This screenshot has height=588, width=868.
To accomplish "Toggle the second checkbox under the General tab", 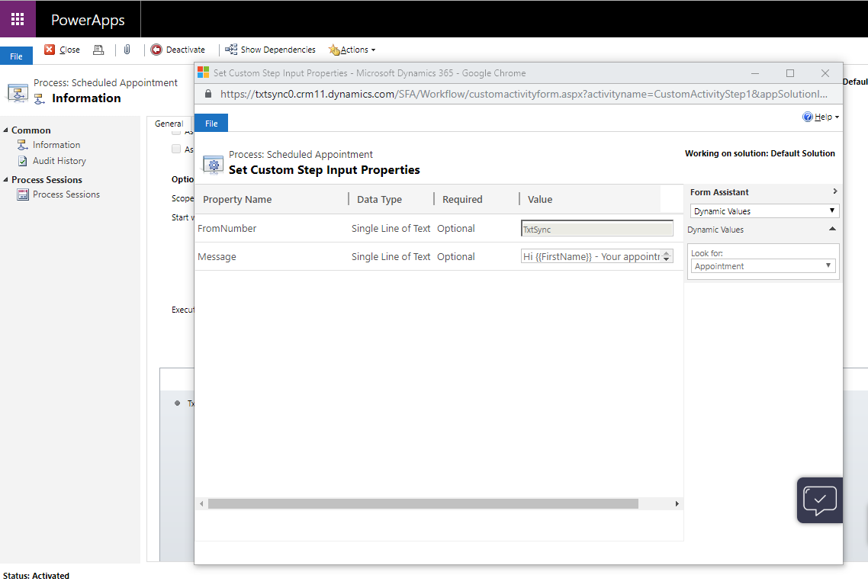I will [x=177, y=149].
